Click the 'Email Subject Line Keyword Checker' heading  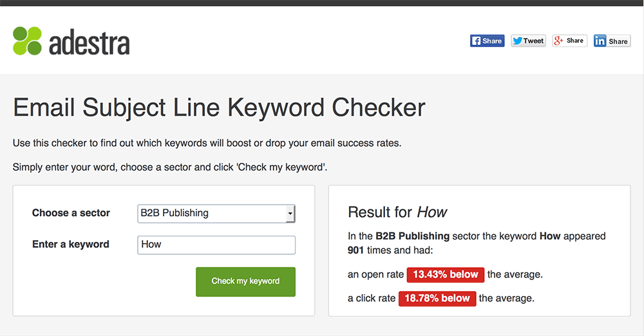click(x=219, y=108)
